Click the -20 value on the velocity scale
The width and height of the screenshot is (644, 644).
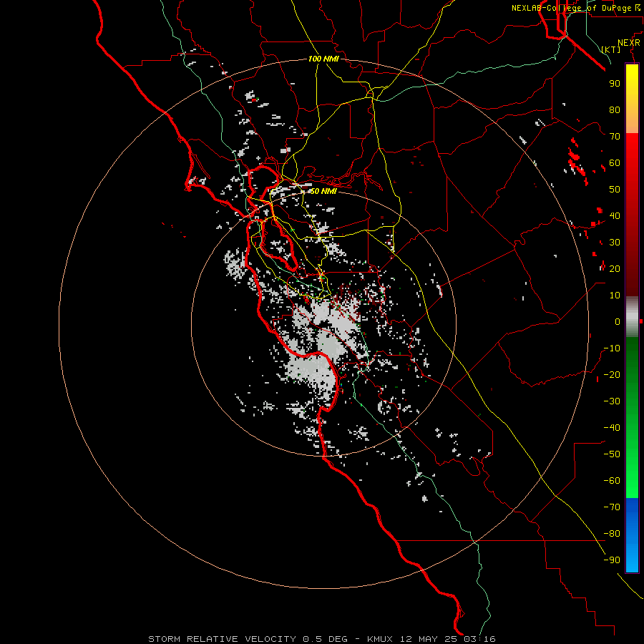(x=612, y=374)
